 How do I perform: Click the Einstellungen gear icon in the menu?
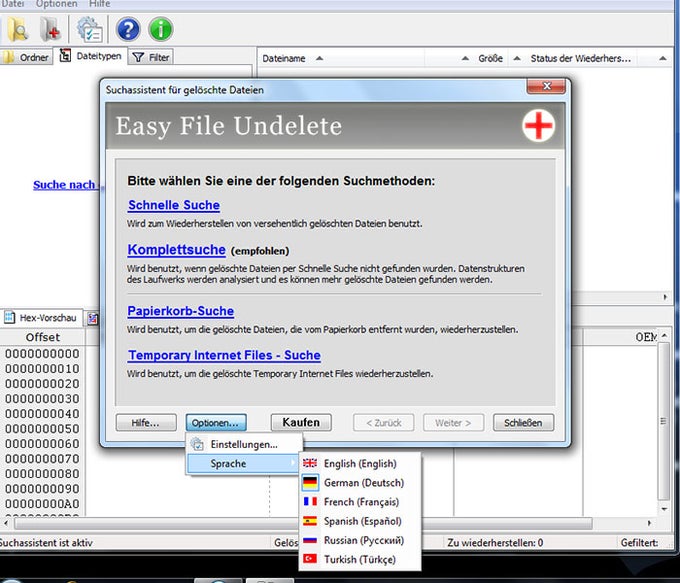coord(197,444)
